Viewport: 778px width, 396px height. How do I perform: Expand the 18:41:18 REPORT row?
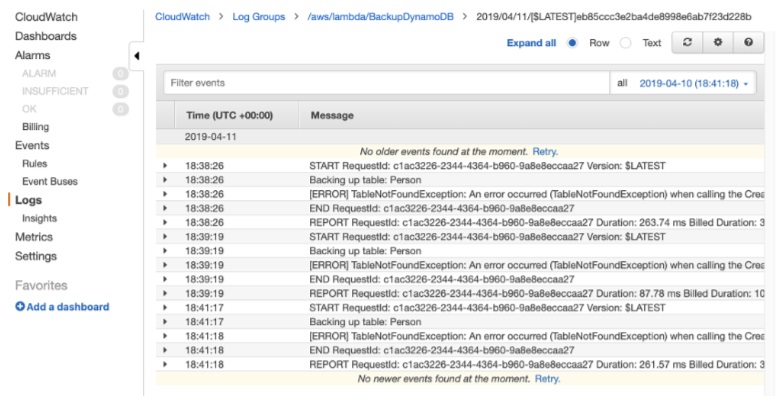tap(165, 364)
